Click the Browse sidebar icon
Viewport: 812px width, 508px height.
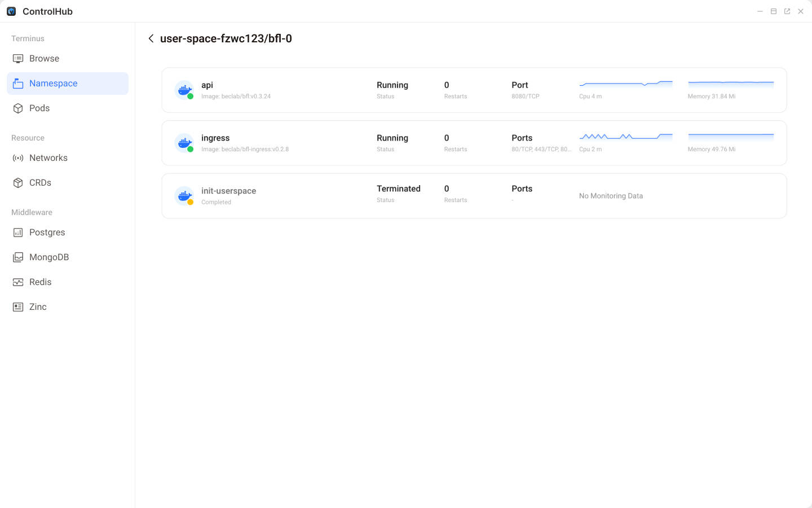[x=18, y=59]
